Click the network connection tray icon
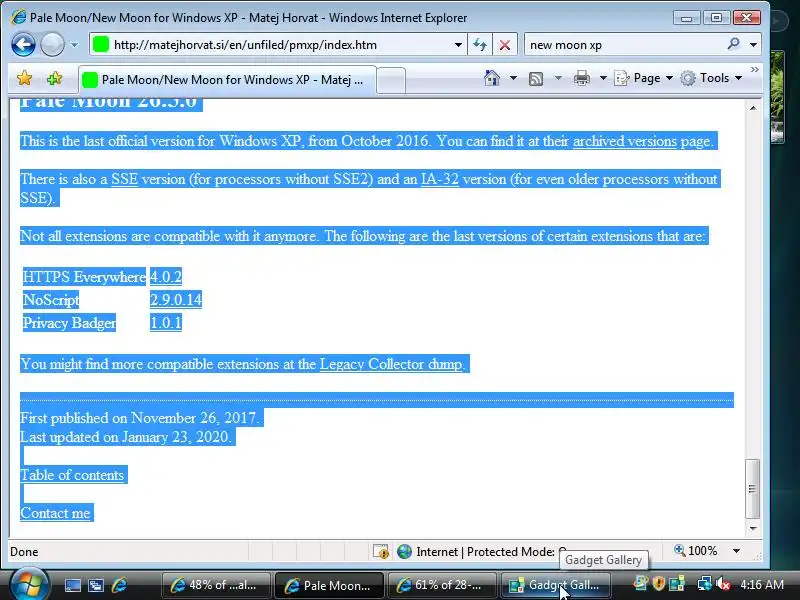800x600 pixels. (x=704, y=584)
